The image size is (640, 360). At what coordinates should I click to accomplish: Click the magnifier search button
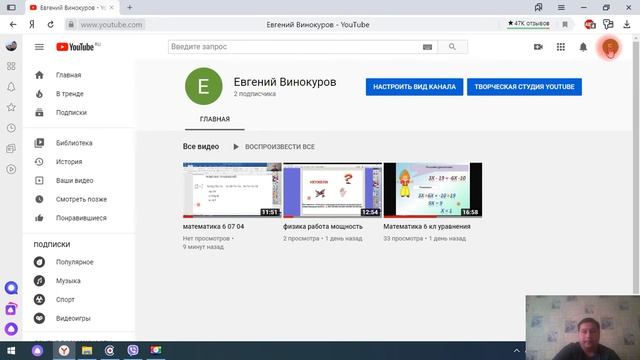coord(452,47)
